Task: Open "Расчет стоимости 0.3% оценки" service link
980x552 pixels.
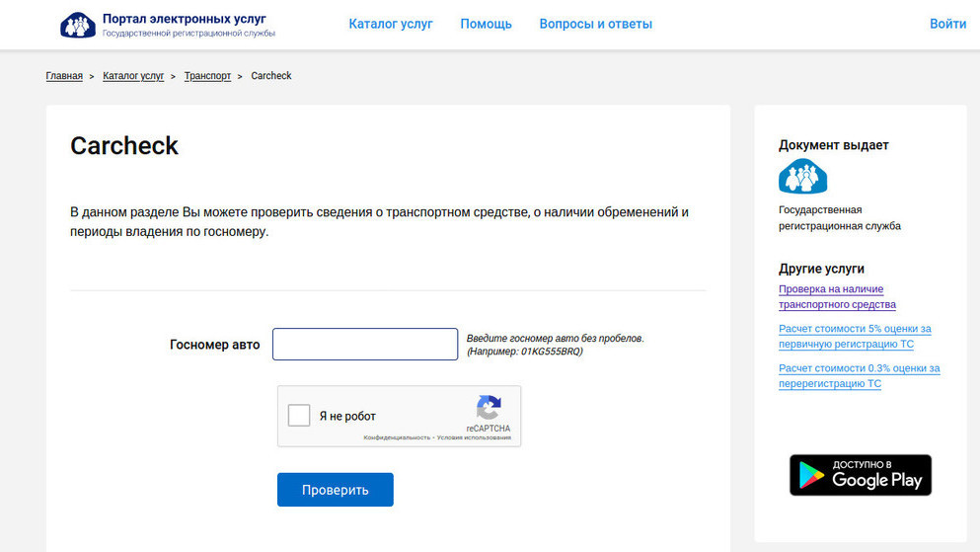Action: [859, 376]
